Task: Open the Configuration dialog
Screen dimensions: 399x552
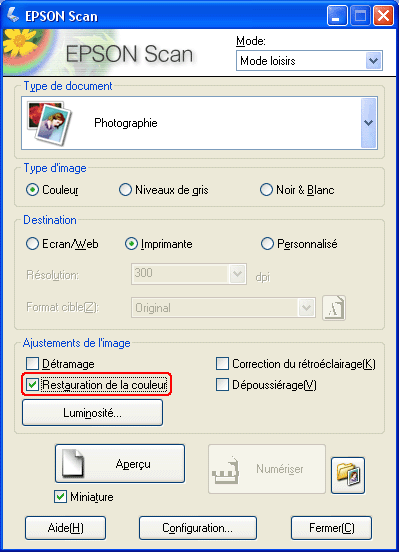Action: pos(198,528)
